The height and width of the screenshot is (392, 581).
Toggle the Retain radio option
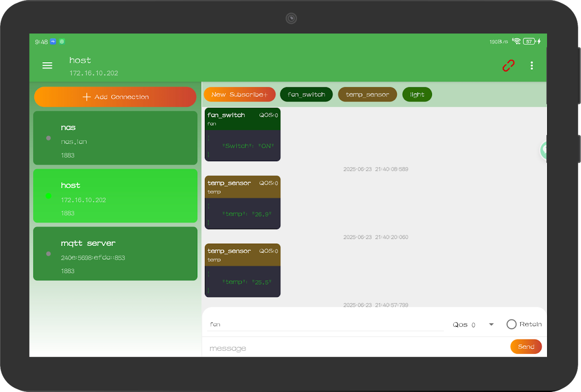524,324
